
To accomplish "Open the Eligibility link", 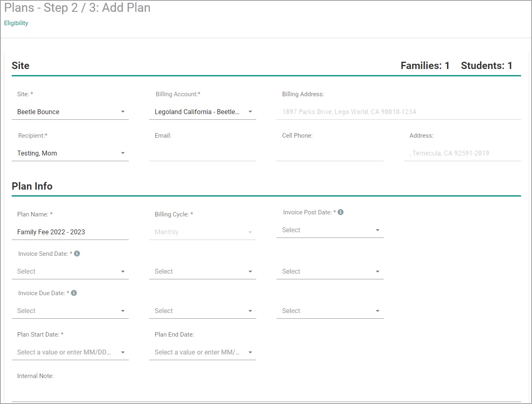I will point(16,23).
